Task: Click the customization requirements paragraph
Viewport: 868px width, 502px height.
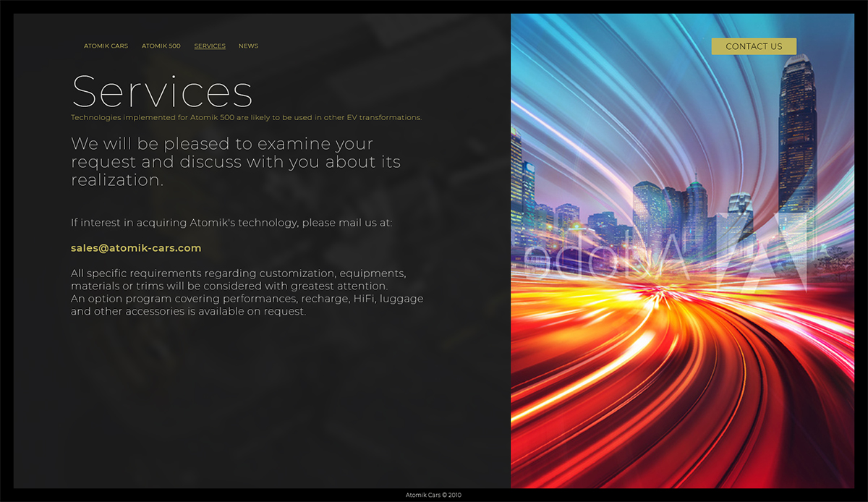Action: (x=247, y=292)
